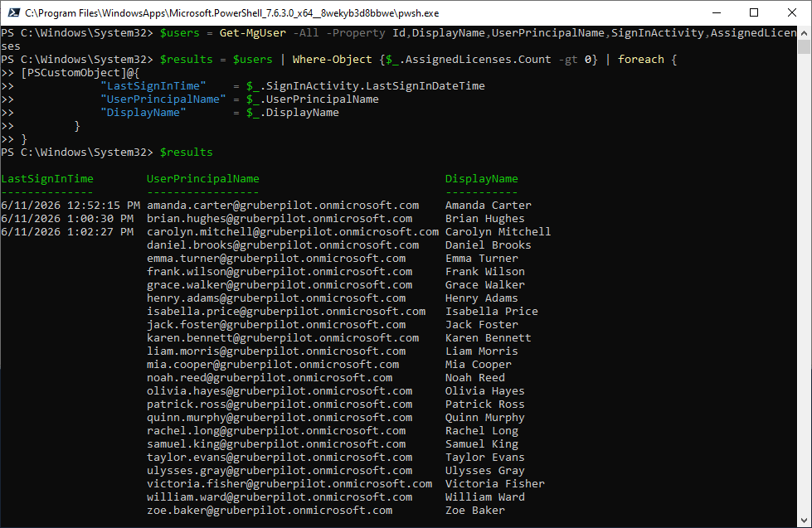Click the scrollbar up arrow
The height and width of the screenshot is (528, 812).
[x=804, y=32]
